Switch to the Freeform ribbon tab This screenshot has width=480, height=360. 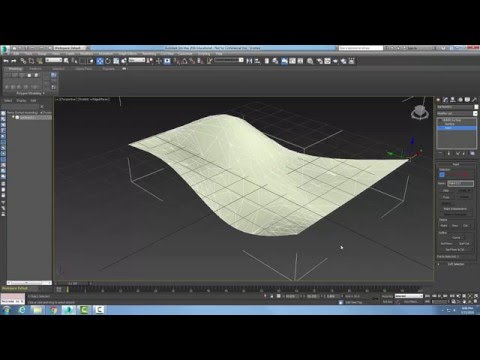coord(35,69)
